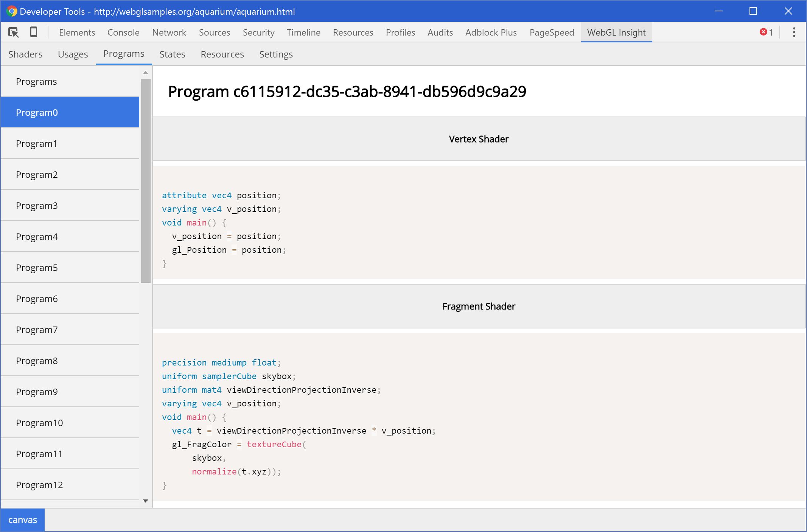Open the Network panel tab
The height and width of the screenshot is (532, 807).
(x=169, y=33)
